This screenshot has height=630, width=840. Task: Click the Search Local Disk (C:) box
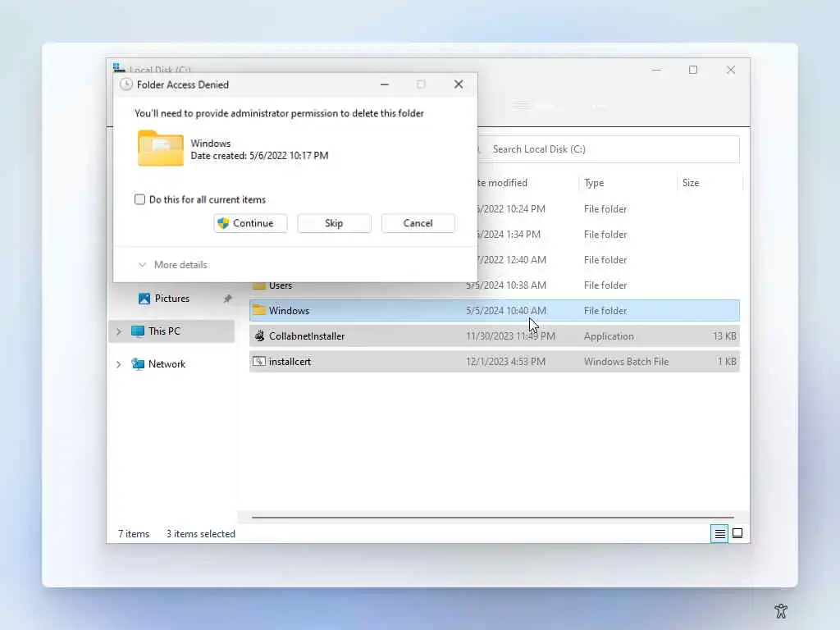(609, 149)
